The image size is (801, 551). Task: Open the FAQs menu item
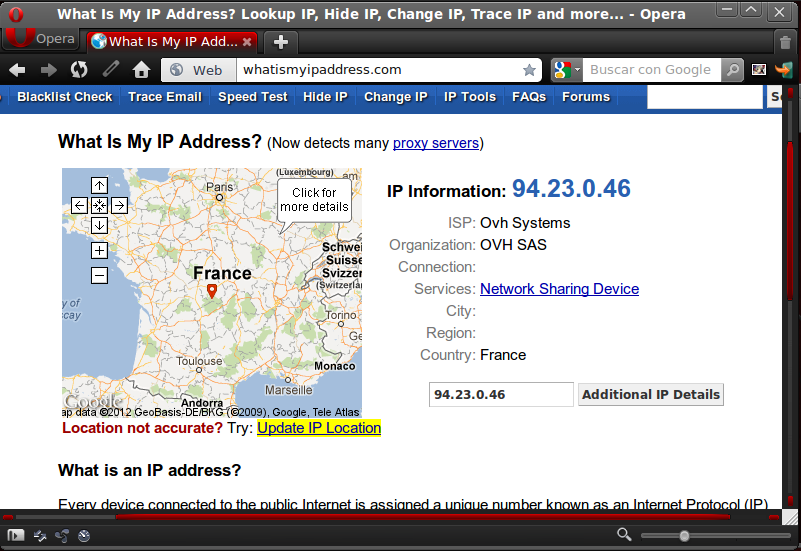pyautogui.click(x=529, y=97)
